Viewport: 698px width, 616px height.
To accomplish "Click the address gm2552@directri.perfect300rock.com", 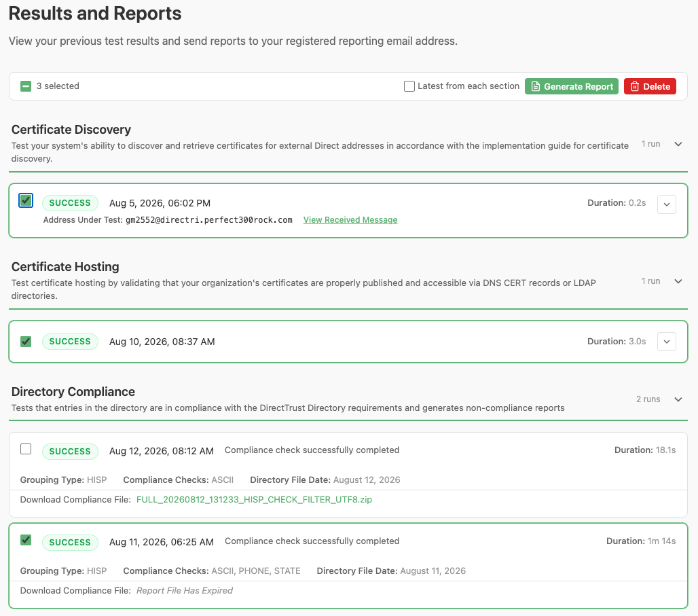I will [208, 219].
